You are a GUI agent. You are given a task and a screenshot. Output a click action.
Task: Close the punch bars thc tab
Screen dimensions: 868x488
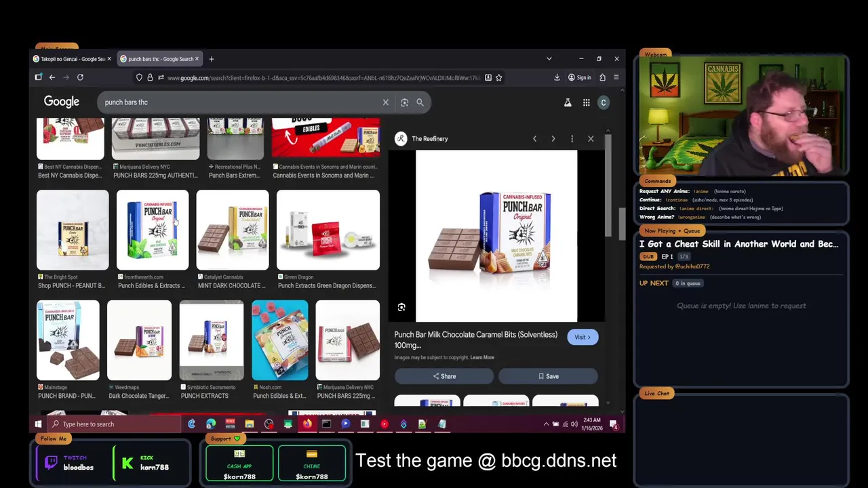click(x=197, y=59)
